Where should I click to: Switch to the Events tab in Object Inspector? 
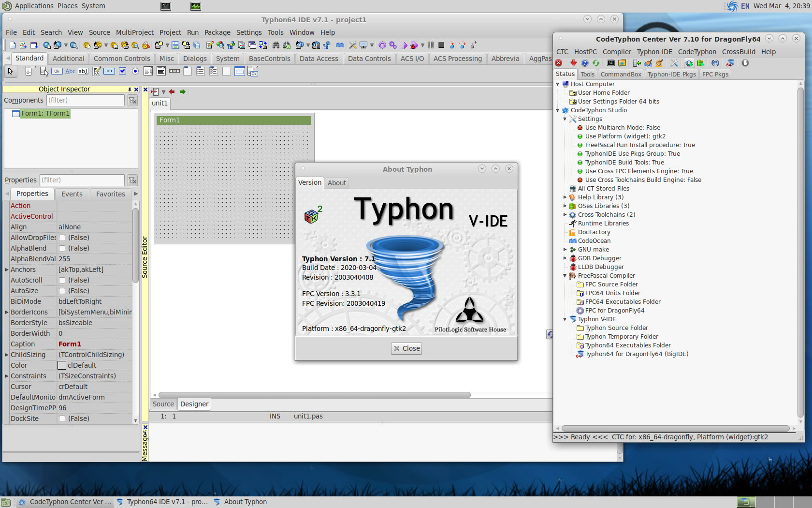click(72, 194)
